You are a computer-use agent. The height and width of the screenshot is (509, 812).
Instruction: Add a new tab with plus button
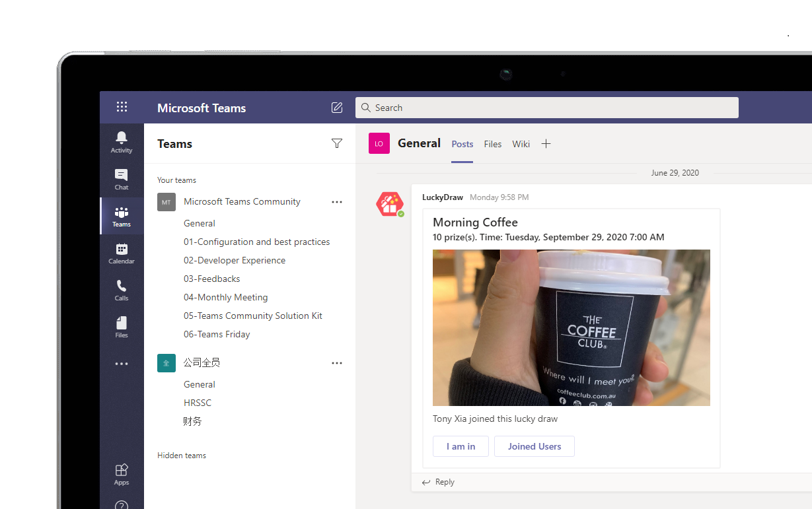pos(546,143)
